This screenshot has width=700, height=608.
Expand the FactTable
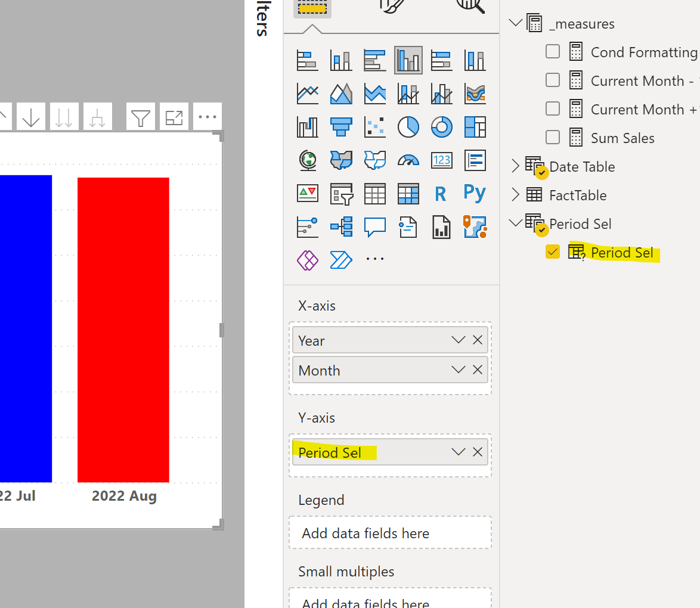(x=516, y=195)
